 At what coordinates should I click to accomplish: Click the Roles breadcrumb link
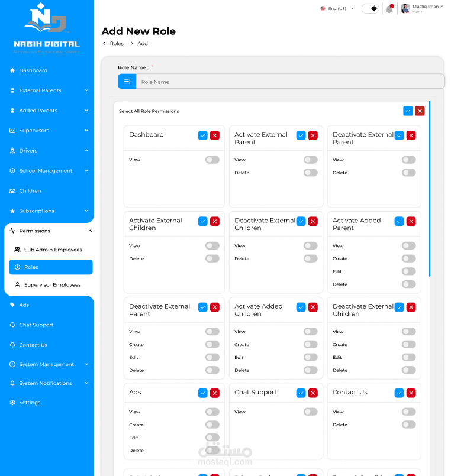pyautogui.click(x=117, y=43)
